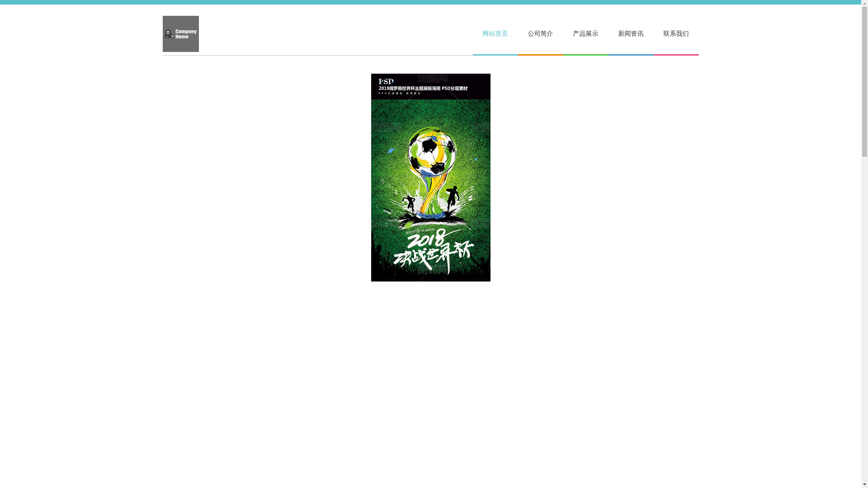
Task: Click the Company Name logo
Action: pos(180,34)
